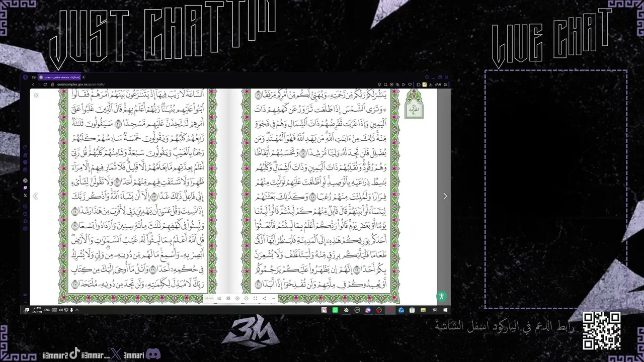The image size is (644, 362).
Task: Open WhatsApp from the taskbar
Action: (335, 310)
